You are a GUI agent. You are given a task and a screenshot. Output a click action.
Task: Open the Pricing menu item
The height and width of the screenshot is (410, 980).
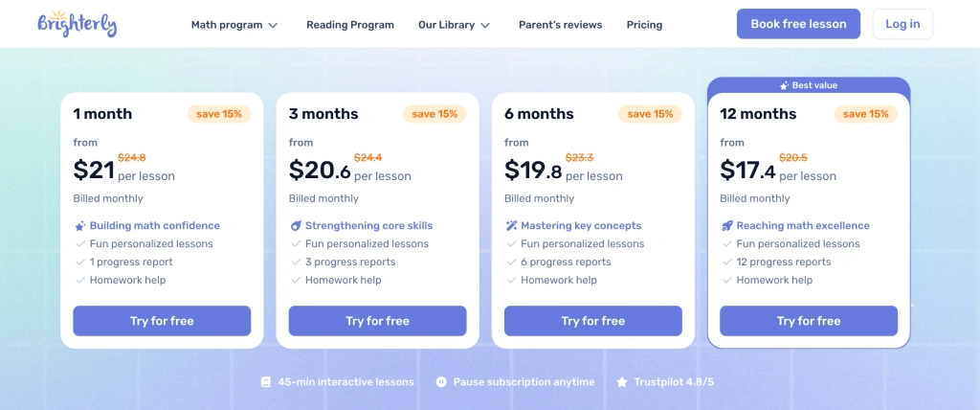tap(644, 25)
